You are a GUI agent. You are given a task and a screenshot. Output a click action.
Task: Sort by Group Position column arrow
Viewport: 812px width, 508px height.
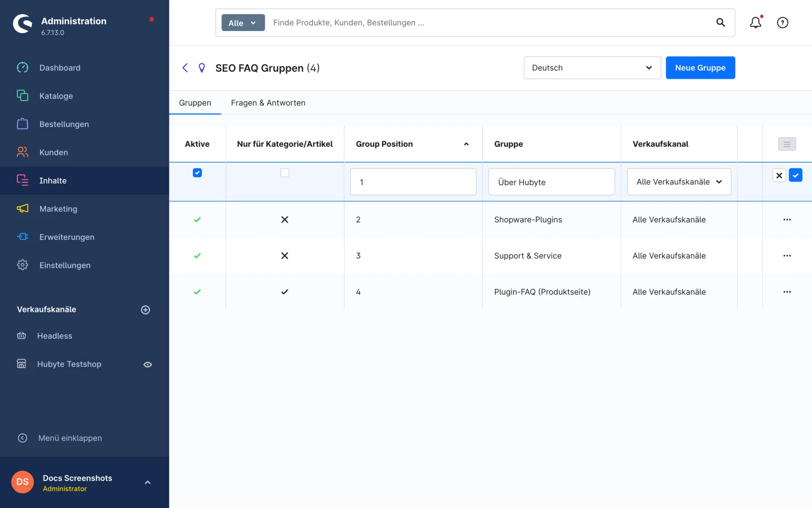point(466,144)
